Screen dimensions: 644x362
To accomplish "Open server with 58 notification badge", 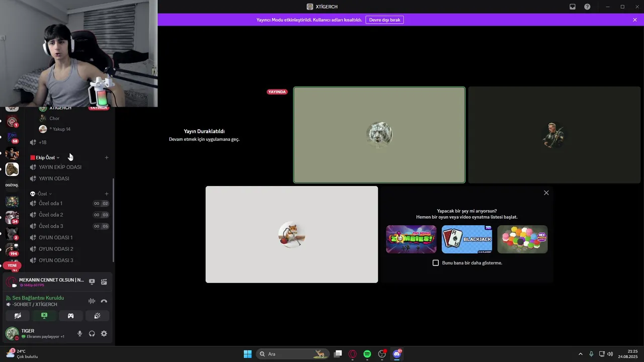I will tap(12, 137).
